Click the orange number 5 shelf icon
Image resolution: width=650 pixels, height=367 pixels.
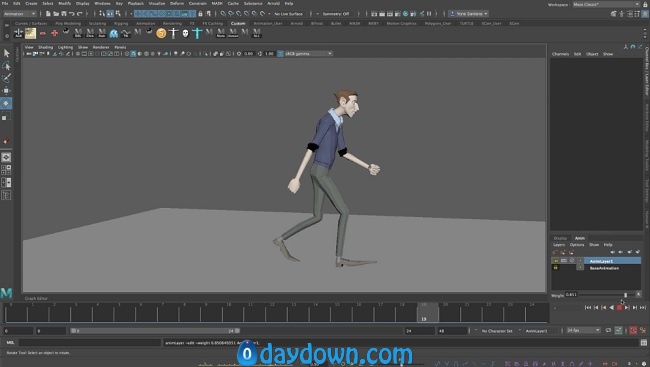(161, 33)
